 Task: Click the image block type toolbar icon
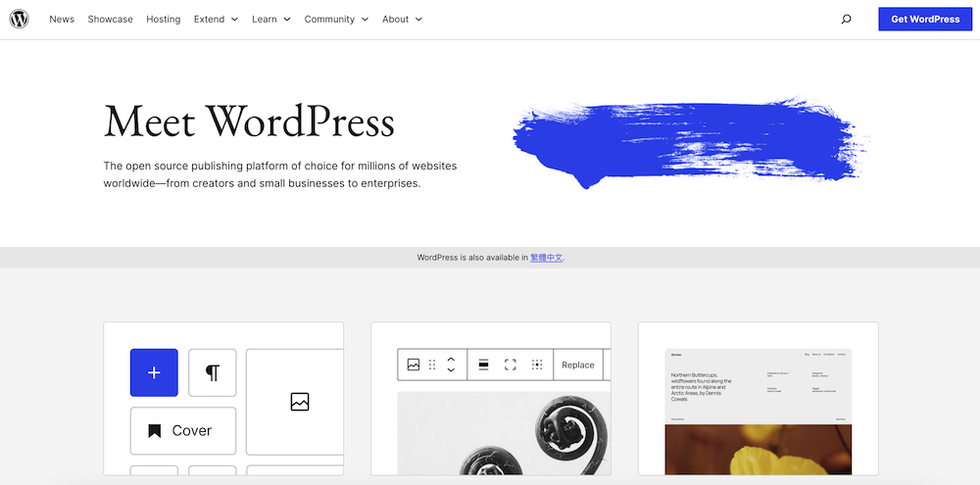point(414,364)
